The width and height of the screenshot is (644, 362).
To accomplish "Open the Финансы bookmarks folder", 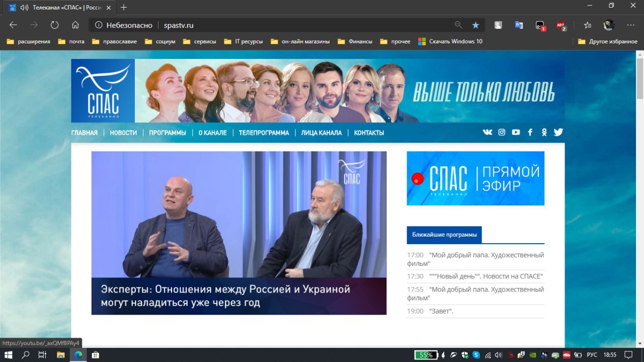I will click(355, 41).
